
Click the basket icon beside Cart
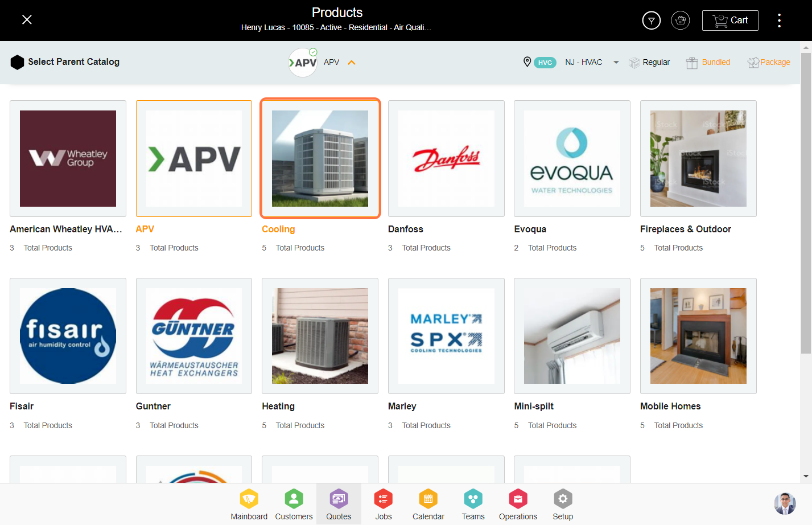[x=681, y=20]
